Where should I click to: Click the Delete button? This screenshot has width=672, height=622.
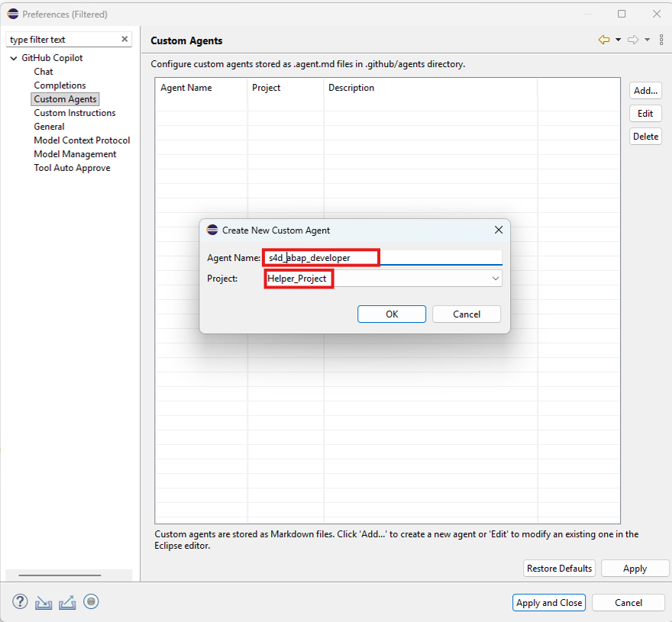[x=645, y=136]
